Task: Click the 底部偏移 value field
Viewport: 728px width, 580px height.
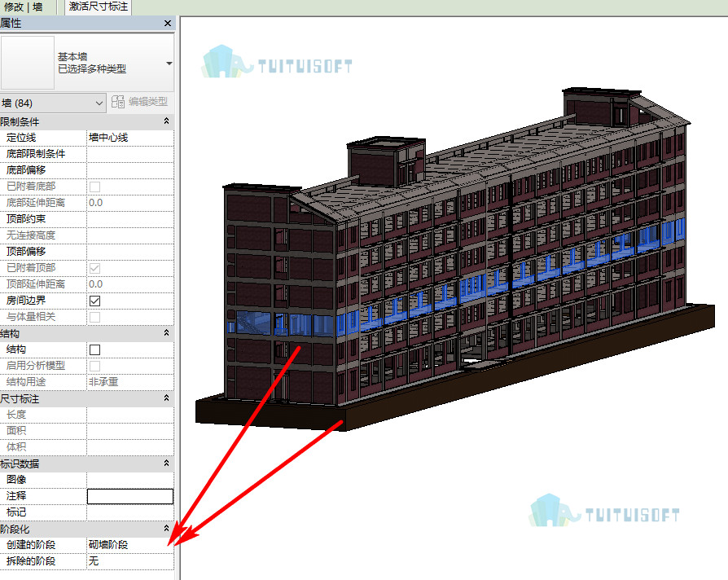Action: tap(130, 170)
